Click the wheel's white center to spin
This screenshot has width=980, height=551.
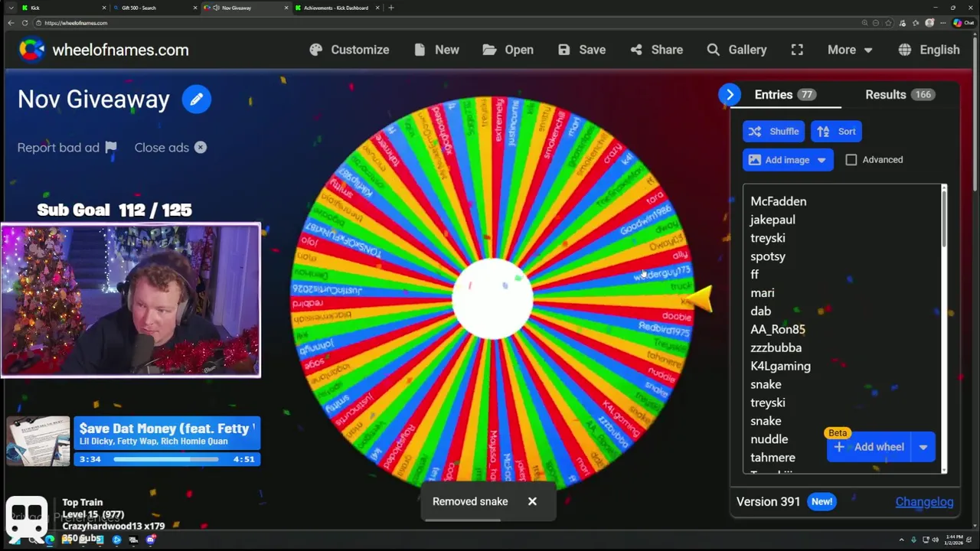[x=492, y=298]
